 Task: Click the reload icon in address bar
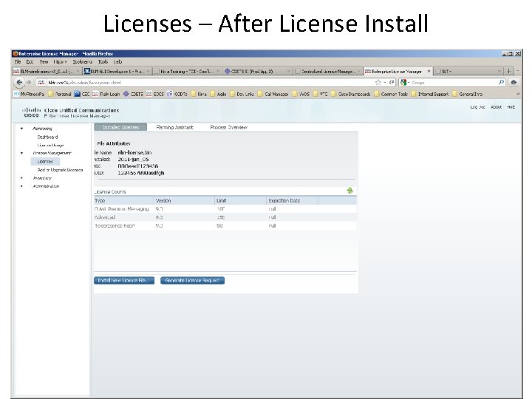pos(392,82)
